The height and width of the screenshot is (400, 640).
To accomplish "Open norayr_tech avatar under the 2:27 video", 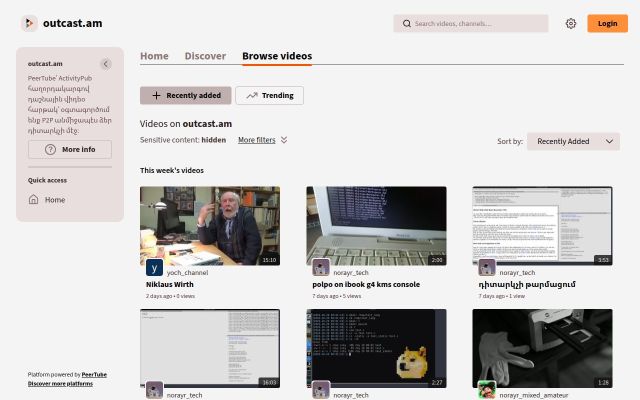I will 321,390.
